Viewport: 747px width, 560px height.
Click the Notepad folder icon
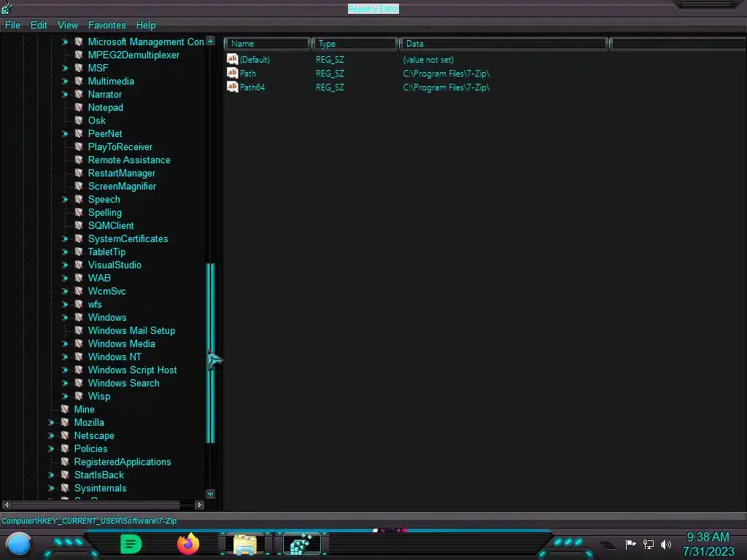[x=79, y=108]
